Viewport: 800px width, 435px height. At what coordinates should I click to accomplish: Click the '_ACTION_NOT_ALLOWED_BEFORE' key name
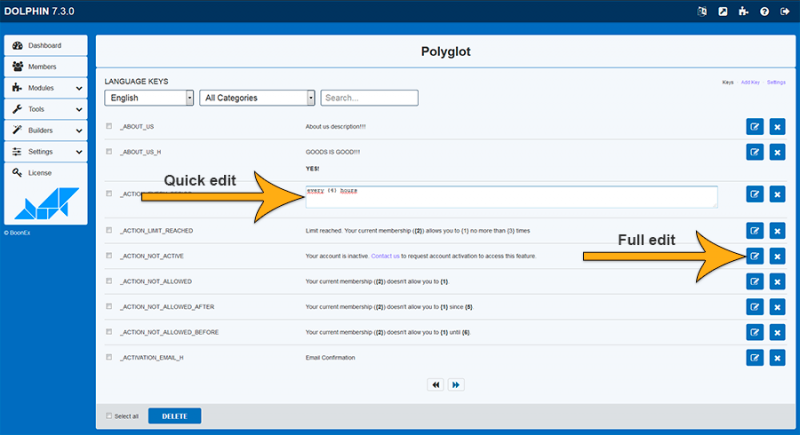click(x=169, y=332)
